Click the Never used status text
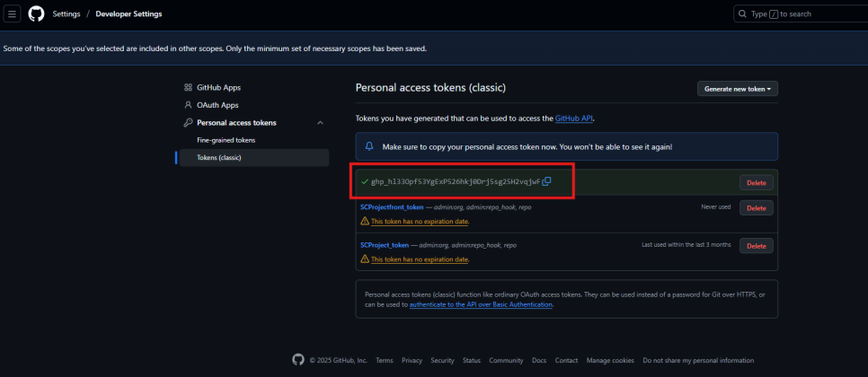The image size is (868, 377). point(716,206)
